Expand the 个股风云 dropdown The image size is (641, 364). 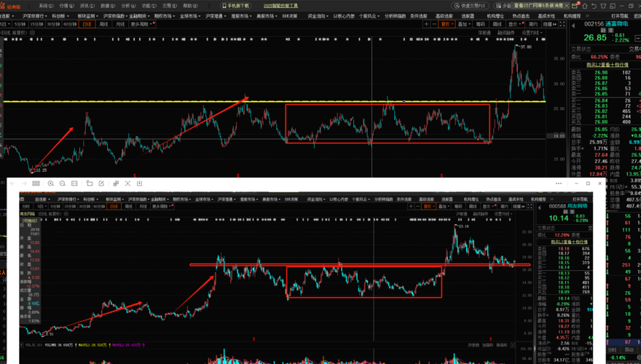(x=368, y=16)
